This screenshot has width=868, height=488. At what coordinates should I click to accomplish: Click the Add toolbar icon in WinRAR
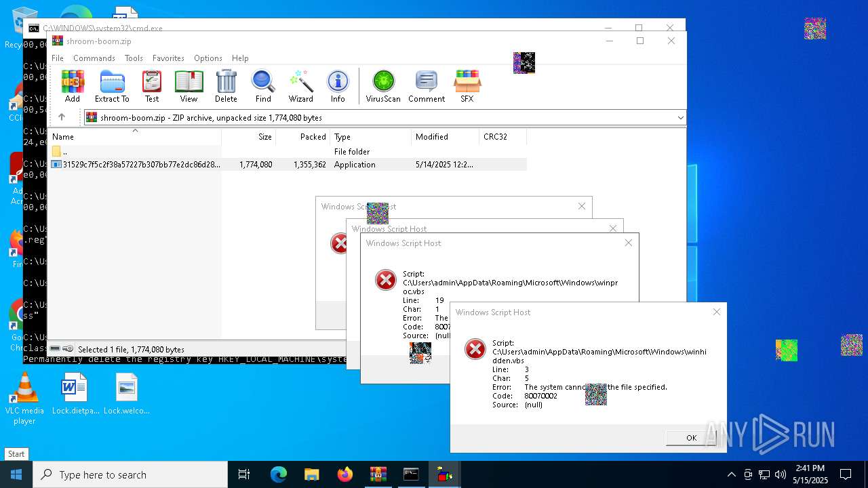(73, 86)
